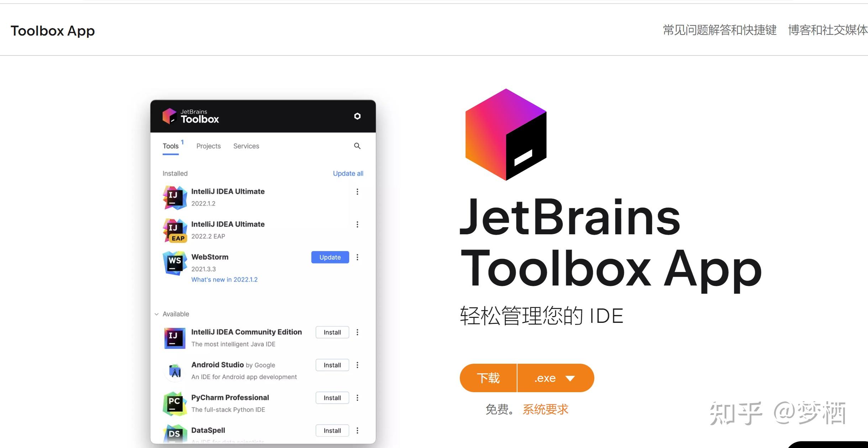The image size is (868, 448).
Task: Click the Update all link
Action: coord(348,174)
